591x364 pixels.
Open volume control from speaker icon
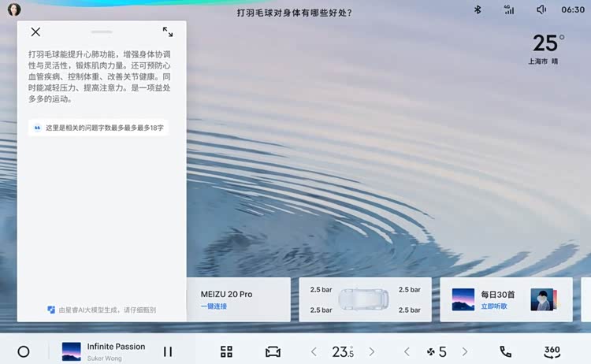click(x=541, y=10)
